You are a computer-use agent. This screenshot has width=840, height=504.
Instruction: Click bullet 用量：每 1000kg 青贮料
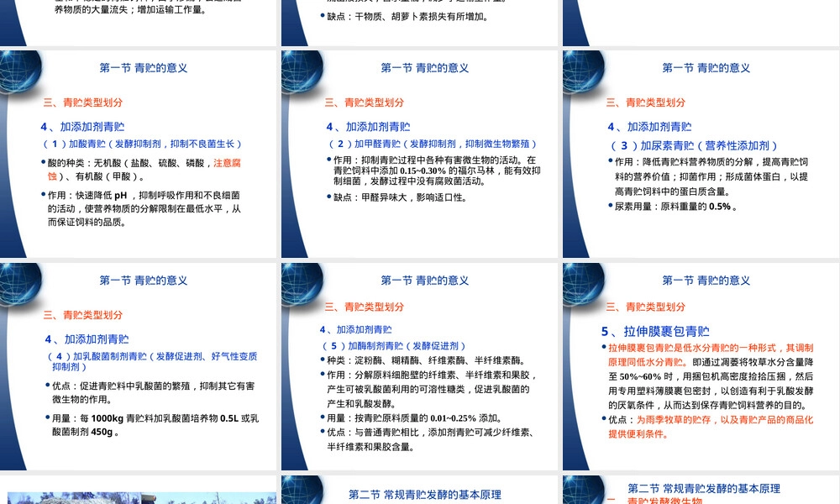pos(152,425)
